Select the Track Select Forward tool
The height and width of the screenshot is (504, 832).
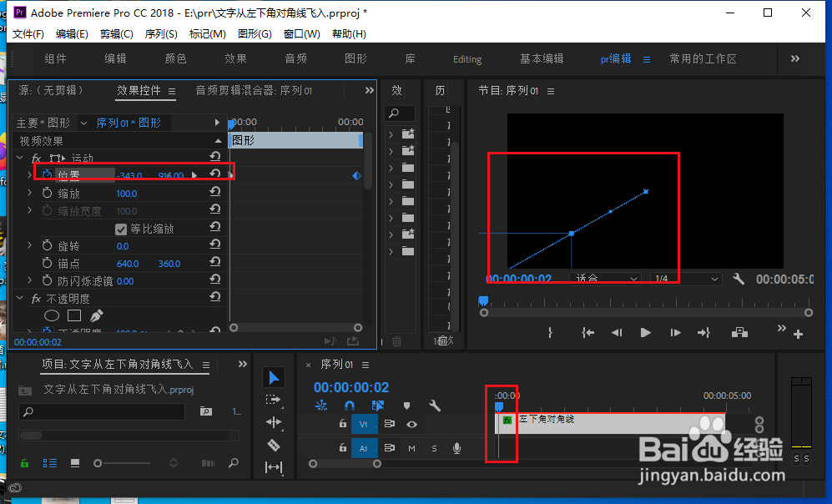(x=273, y=400)
